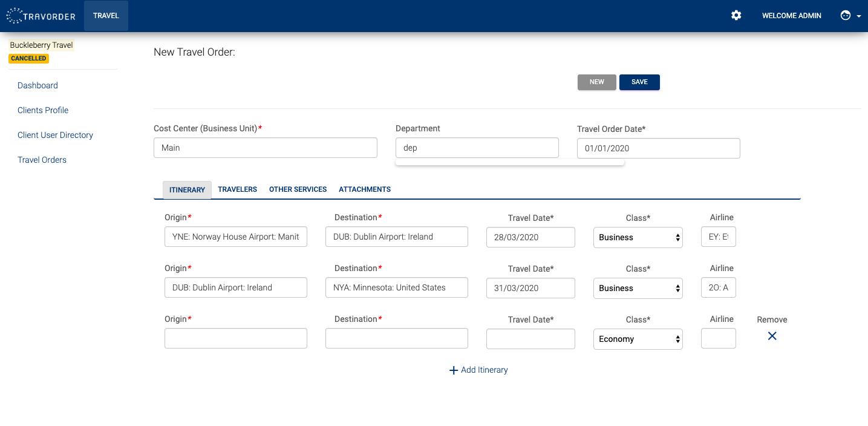Click the plus icon to add itinerary
Image resolution: width=868 pixels, height=426 pixels.
pos(454,370)
